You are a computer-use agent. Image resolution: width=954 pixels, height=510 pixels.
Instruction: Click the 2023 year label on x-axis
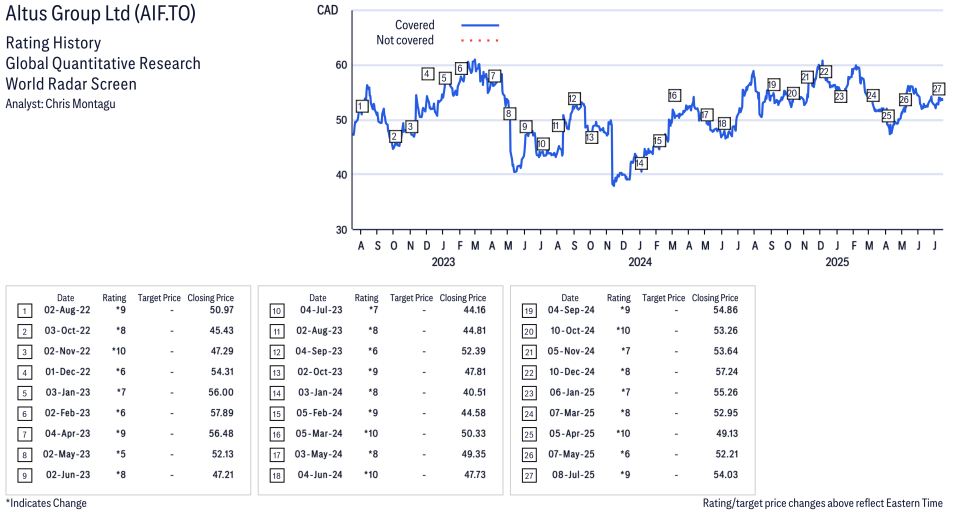443,262
